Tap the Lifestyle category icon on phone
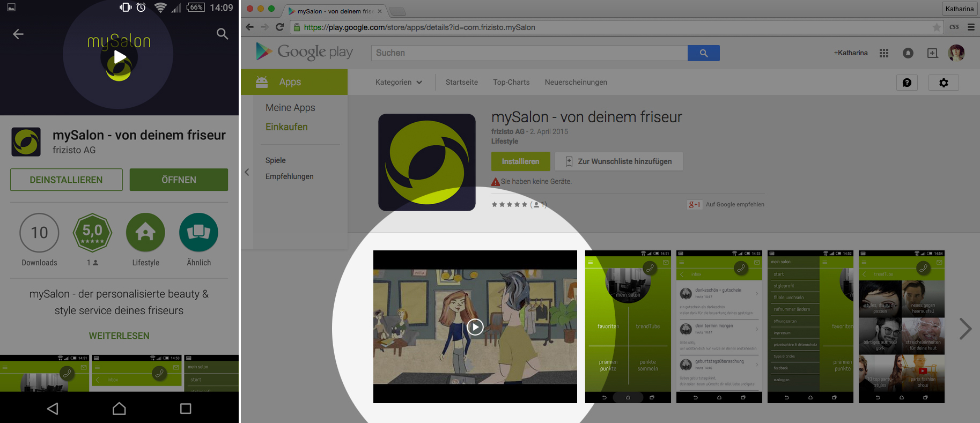This screenshot has height=423, width=980. (x=145, y=233)
